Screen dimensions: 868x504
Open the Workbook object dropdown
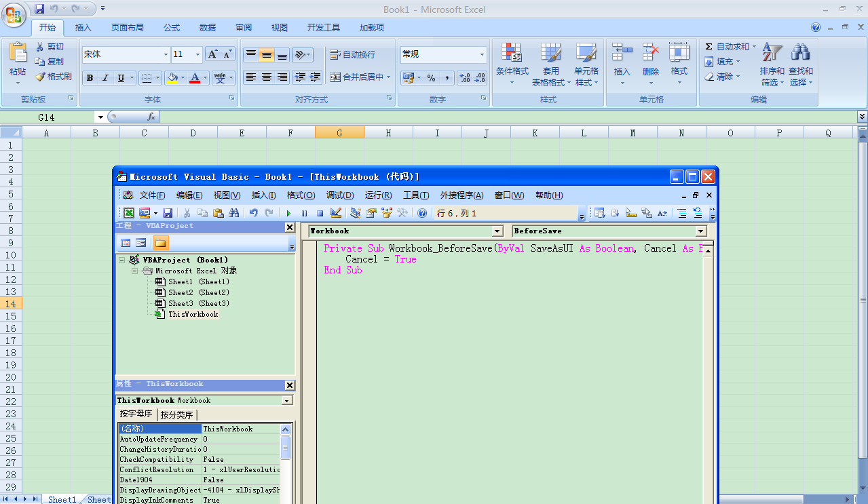point(497,231)
